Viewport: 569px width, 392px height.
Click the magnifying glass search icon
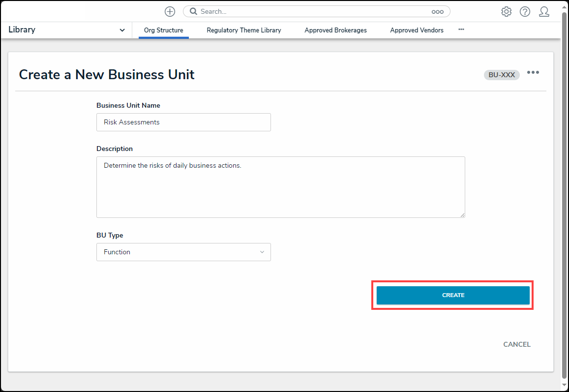pos(193,12)
